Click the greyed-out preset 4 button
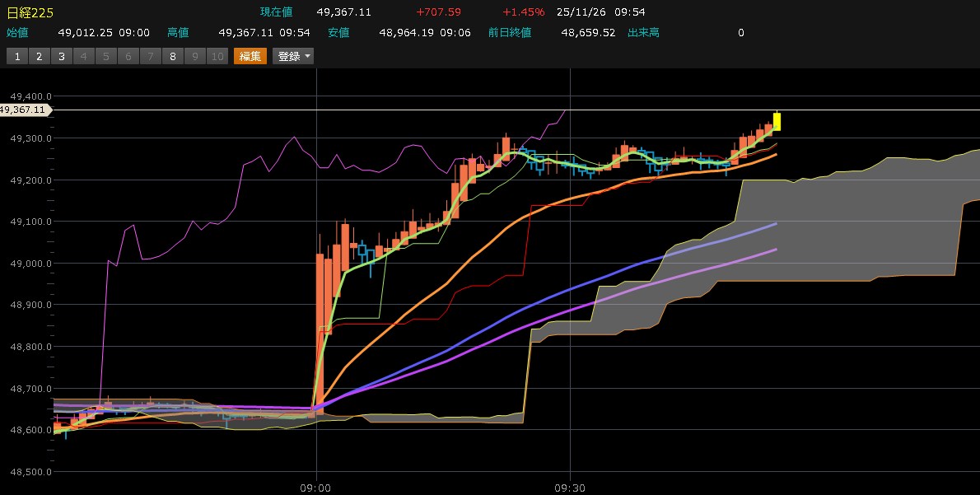Viewport: 980px width, 495px height. click(x=83, y=56)
